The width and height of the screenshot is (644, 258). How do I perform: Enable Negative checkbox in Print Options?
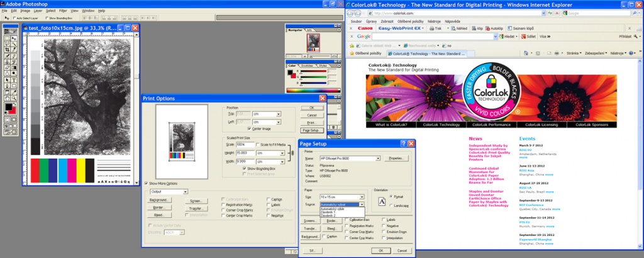coord(268,215)
